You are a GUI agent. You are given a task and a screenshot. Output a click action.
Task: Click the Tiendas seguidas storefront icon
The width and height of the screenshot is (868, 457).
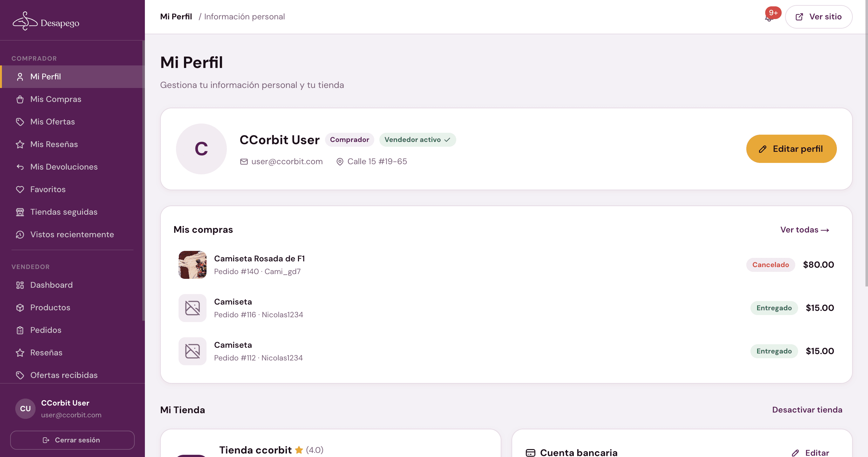click(x=20, y=212)
